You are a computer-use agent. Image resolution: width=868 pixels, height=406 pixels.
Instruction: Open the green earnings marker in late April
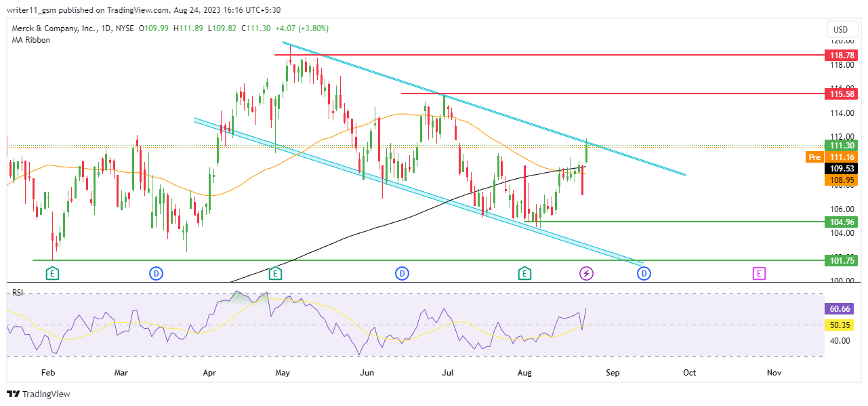coord(275,274)
